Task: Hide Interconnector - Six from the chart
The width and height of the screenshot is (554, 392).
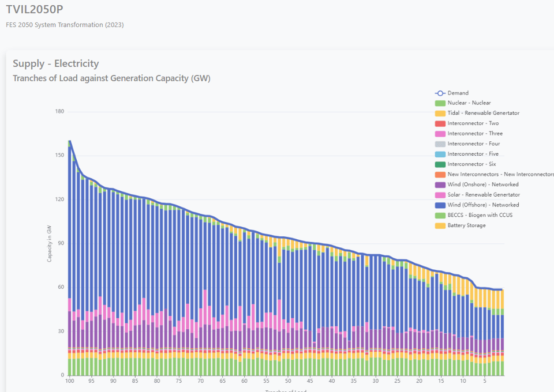Action: point(465,164)
